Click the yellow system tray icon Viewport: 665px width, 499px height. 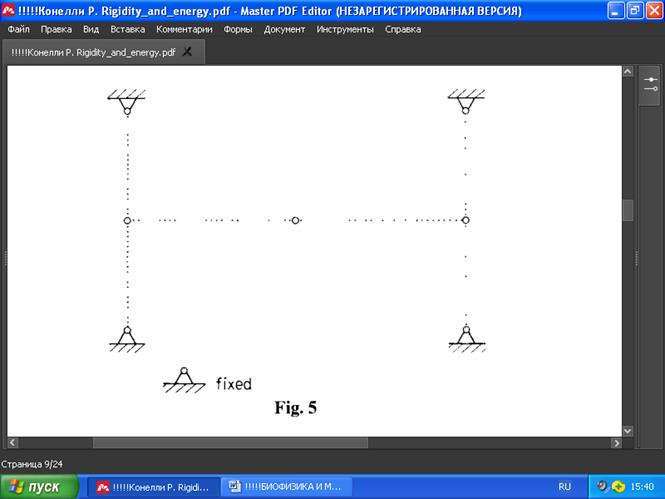pyautogui.click(x=618, y=487)
